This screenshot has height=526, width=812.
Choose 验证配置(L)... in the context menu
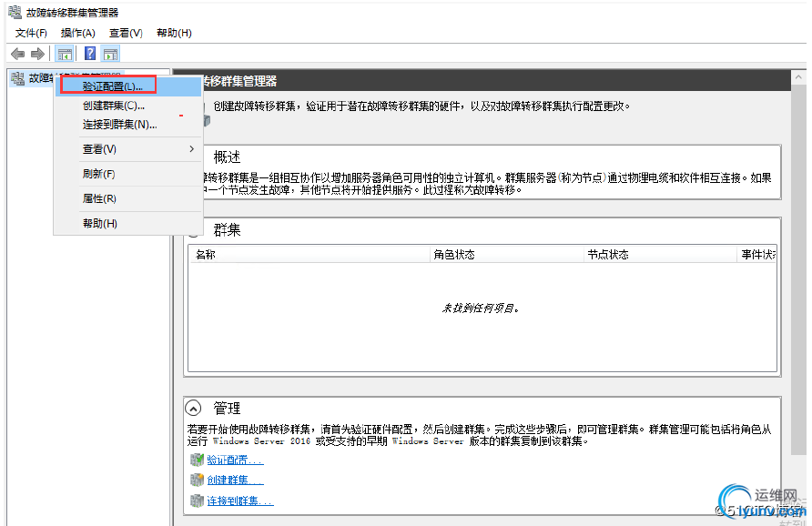130,86
